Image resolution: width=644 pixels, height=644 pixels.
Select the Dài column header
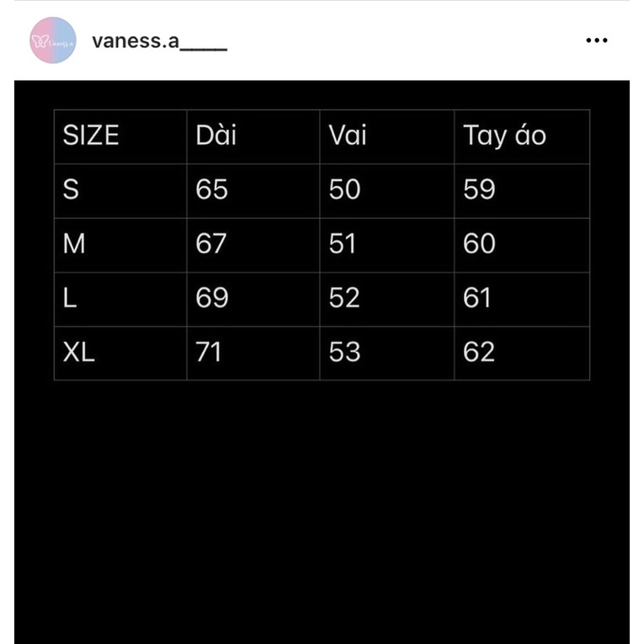[253, 136]
